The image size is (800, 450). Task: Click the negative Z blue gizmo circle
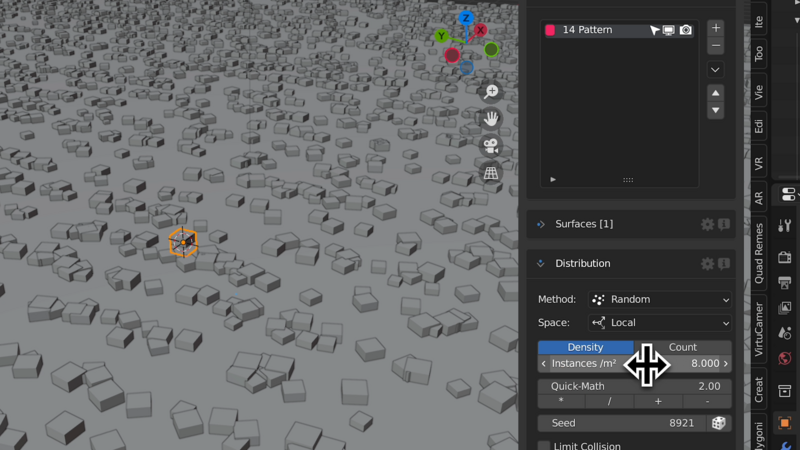[x=466, y=67]
